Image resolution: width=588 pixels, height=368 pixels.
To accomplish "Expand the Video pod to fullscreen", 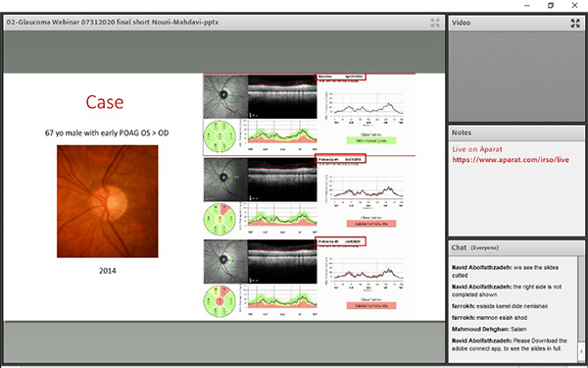I will [x=575, y=23].
